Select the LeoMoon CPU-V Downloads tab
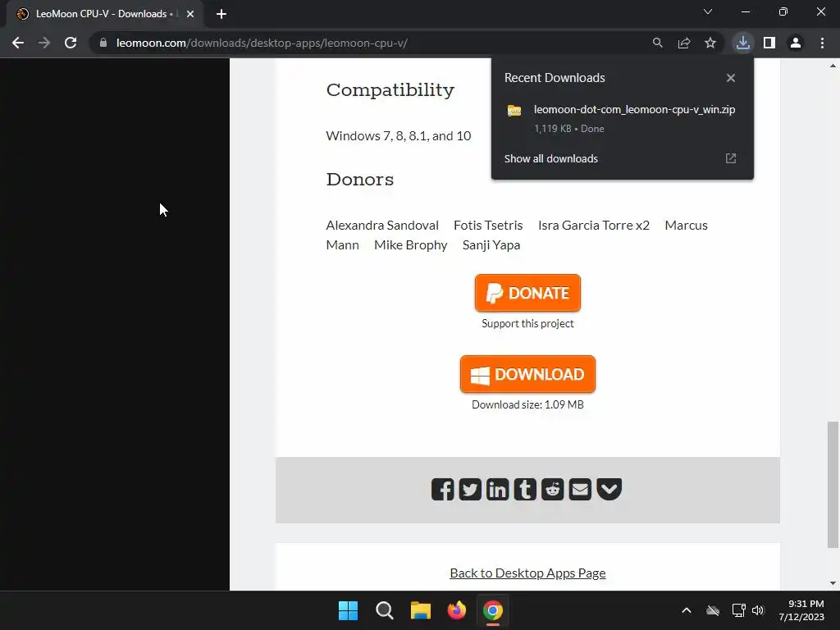Viewport: 840px width, 630px height. (x=104, y=14)
